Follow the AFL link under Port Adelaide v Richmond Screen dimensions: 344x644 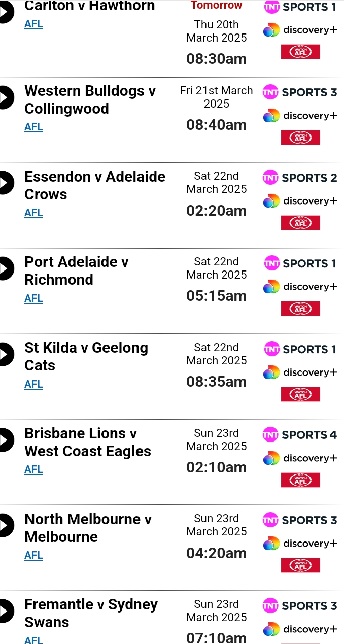point(33,298)
